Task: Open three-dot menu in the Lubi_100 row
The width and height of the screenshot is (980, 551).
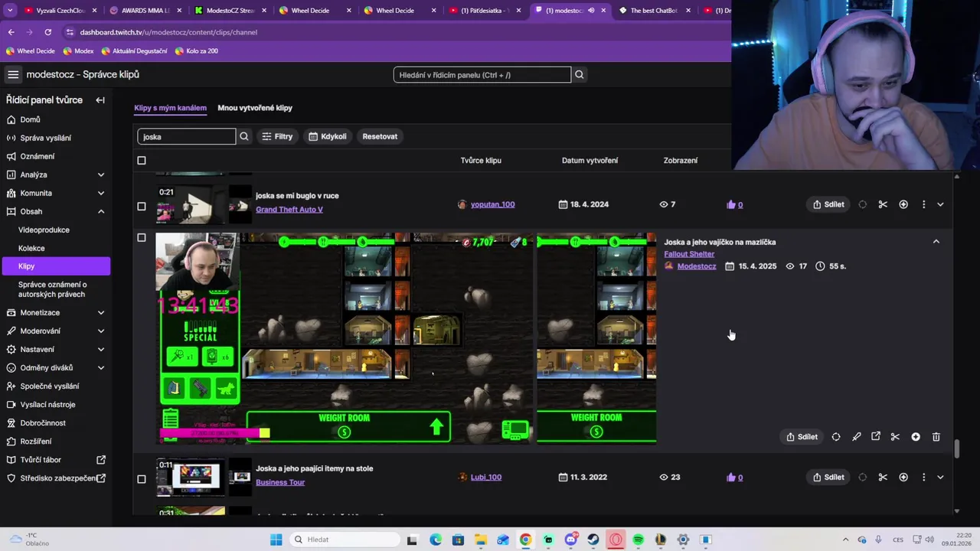Action: click(923, 478)
